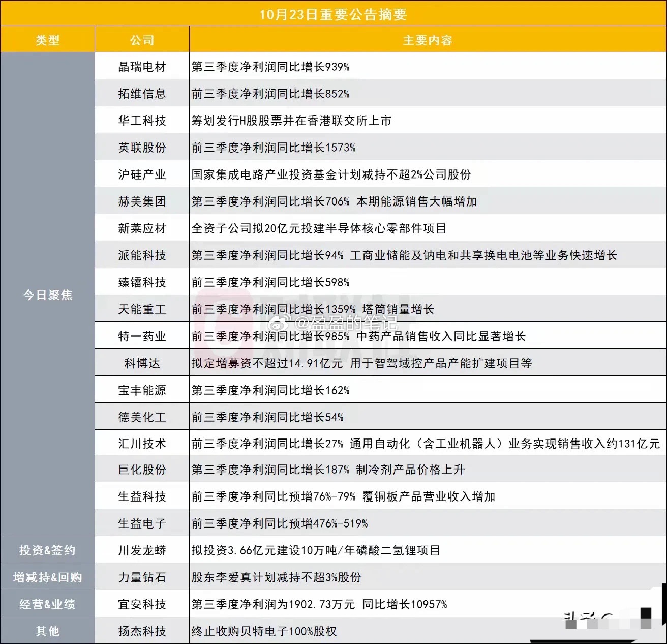Click company name '拓维信息'

click(142, 94)
